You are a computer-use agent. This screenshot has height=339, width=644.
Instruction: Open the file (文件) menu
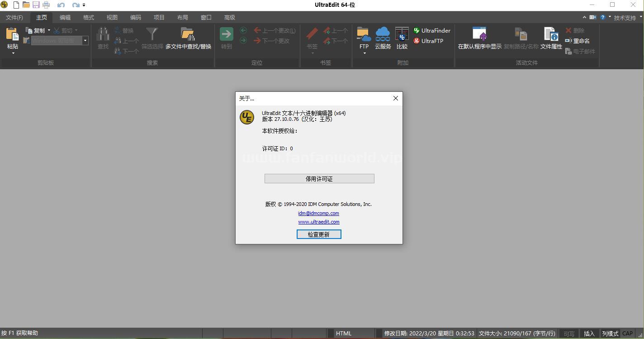tap(14, 17)
